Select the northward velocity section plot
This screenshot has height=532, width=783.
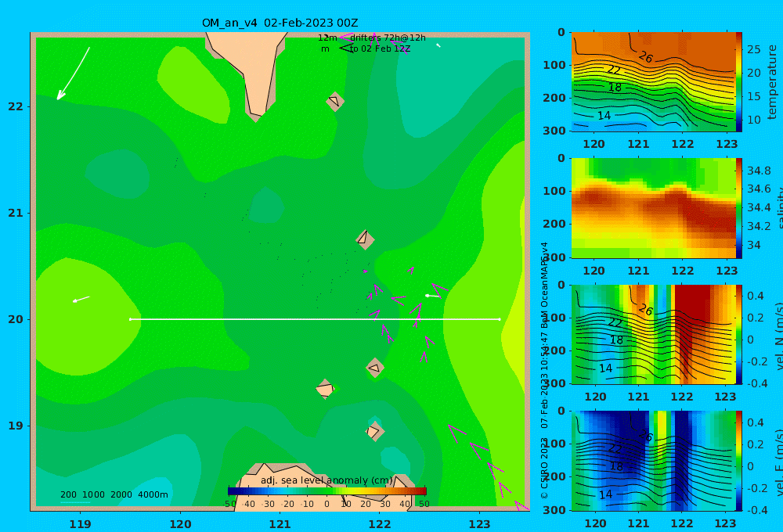click(654, 334)
